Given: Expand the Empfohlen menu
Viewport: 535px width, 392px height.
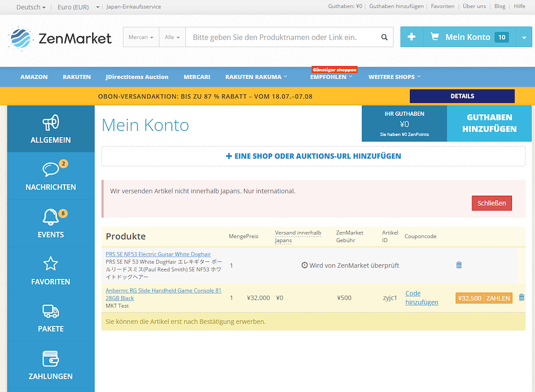Looking at the screenshot, I should coord(331,77).
